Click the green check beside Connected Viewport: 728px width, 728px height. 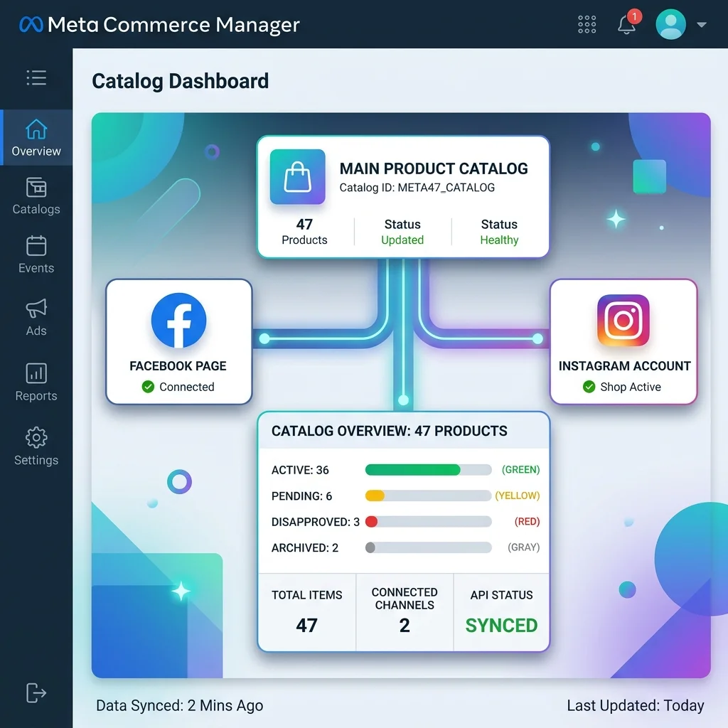[x=148, y=387]
